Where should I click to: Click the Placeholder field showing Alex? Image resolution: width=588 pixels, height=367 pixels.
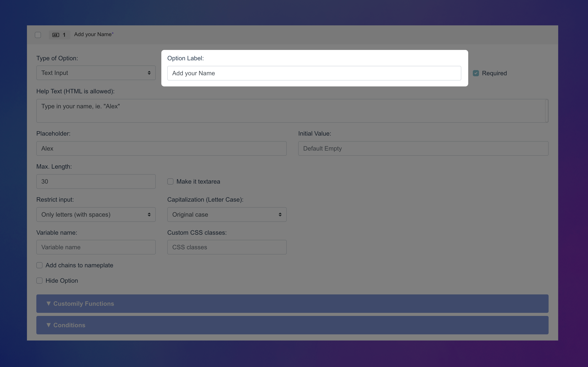click(161, 148)
